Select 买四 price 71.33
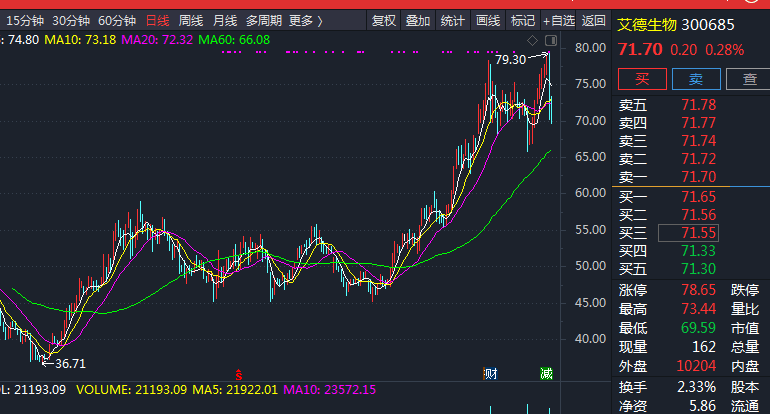The width and height of the screenshot is (770, 414). click(x=699, y=251)
